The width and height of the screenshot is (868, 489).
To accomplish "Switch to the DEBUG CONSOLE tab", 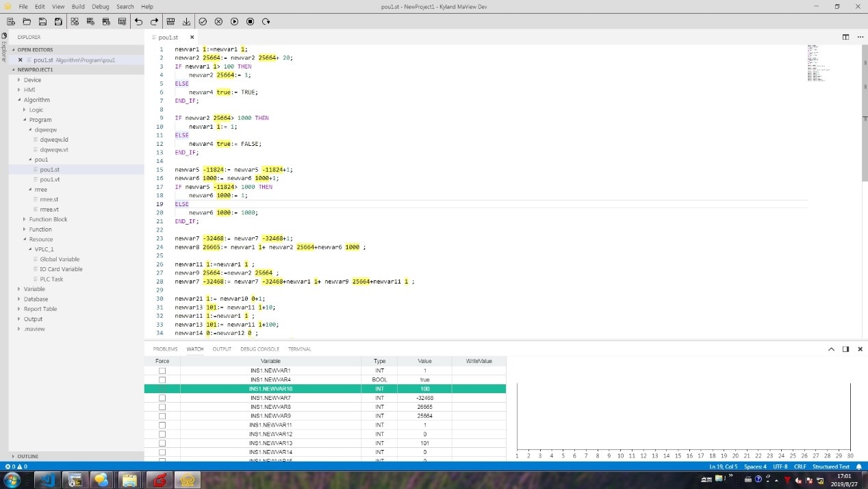I will pyautogui.click(x=259, y=349).
